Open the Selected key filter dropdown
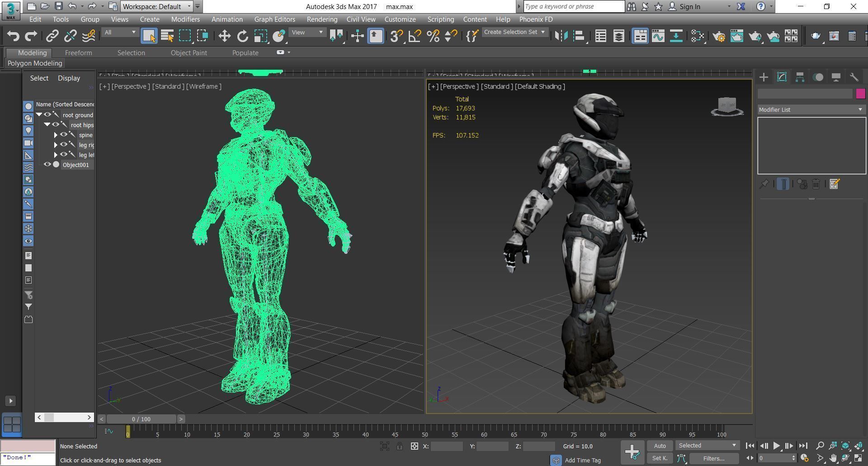Screen dimensions: 868x466 point(708,446)
